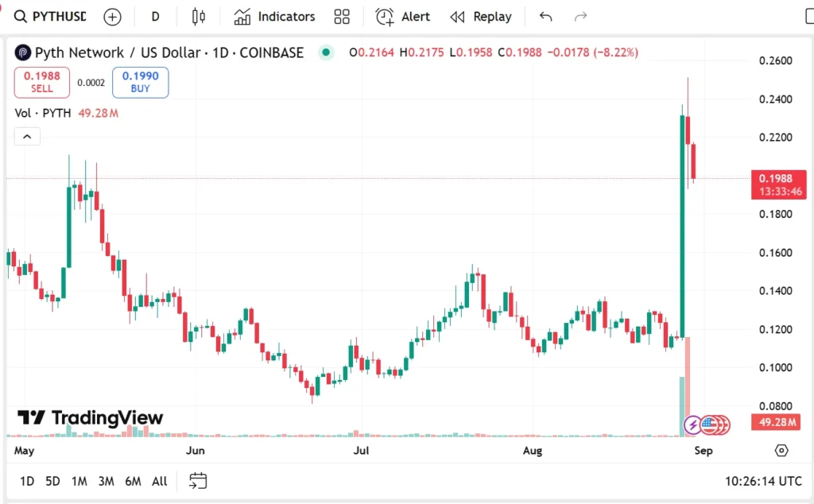Select the All date range

click(159, 481)
